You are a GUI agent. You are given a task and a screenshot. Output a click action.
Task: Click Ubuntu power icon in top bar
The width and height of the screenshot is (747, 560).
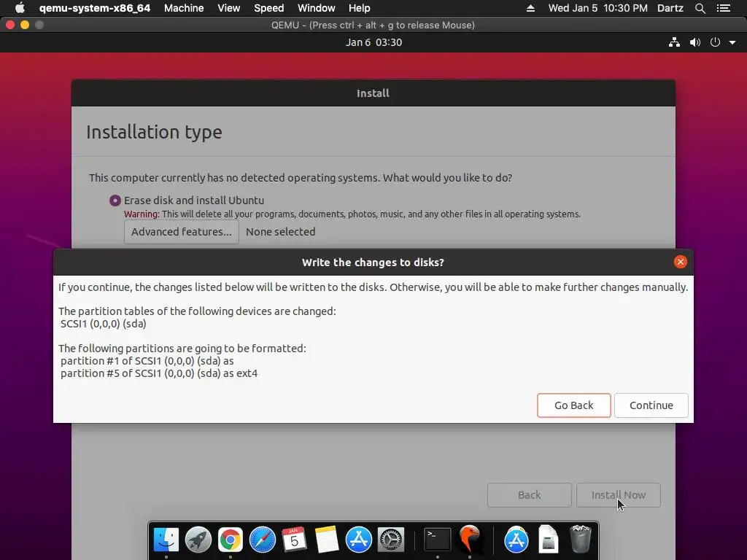pos(715,42)
